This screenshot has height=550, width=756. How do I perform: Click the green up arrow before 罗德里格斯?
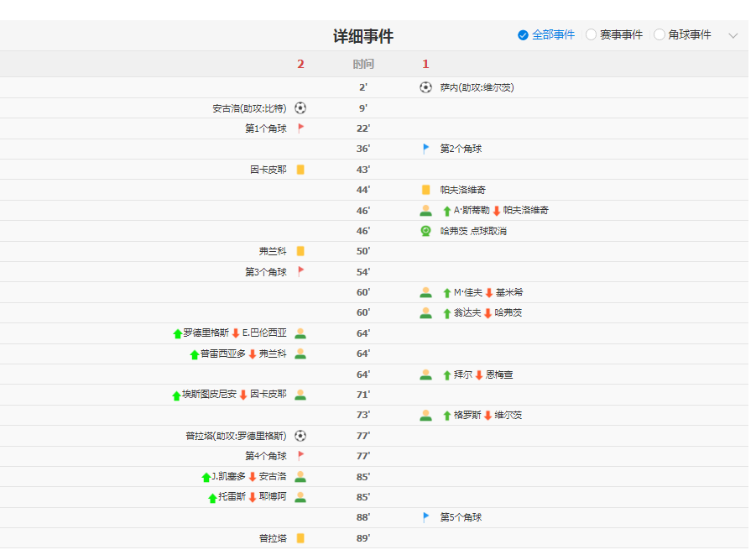point(177,333)
